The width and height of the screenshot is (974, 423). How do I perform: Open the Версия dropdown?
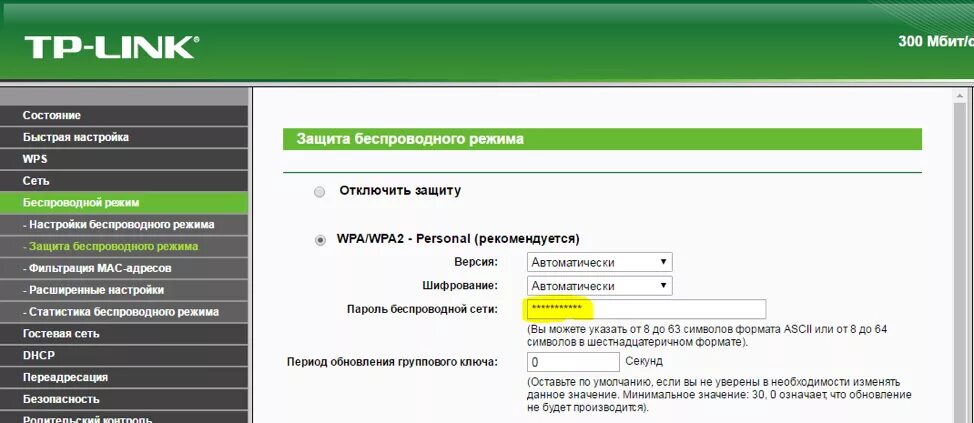tap(599, 262)
